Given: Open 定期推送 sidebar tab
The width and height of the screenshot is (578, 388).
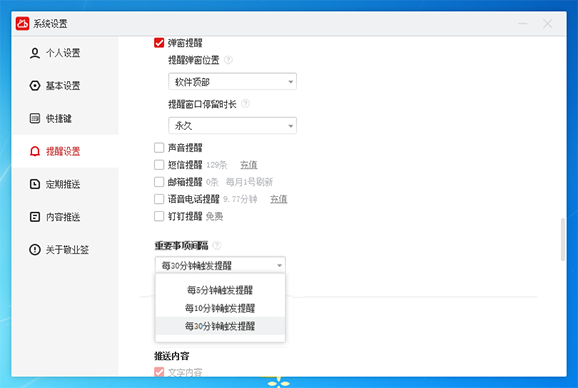Looking at the screenshot, I should (x=65, y=184).
